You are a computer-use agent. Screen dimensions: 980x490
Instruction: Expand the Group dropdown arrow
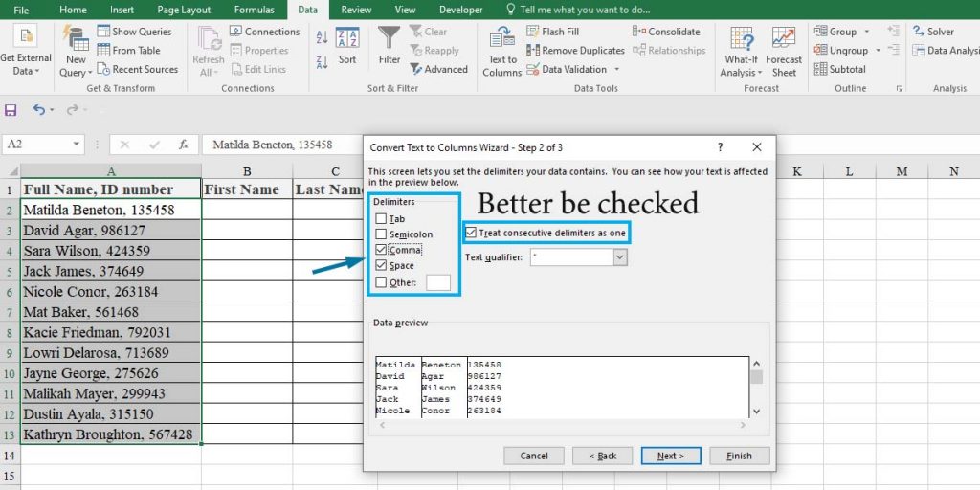point(866,32)
